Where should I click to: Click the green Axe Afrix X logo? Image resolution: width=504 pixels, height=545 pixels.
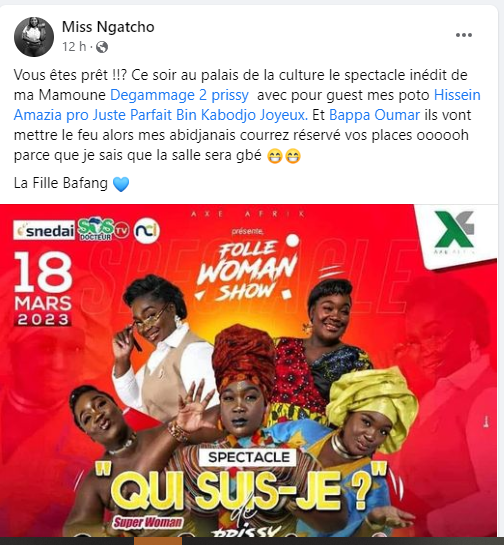tap(454, 229)
